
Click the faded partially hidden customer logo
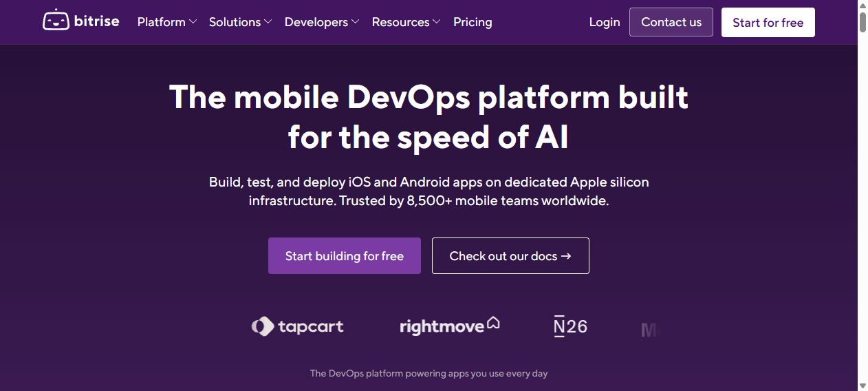click(x=649, y=330)
